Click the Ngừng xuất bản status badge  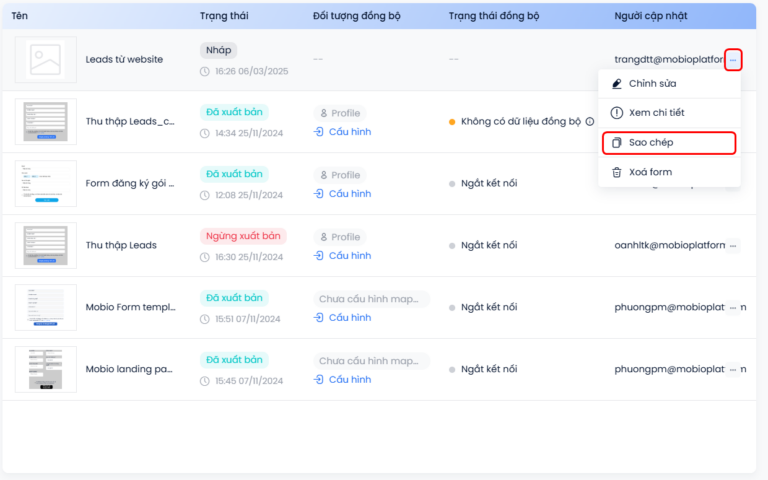tap(243, 236)
